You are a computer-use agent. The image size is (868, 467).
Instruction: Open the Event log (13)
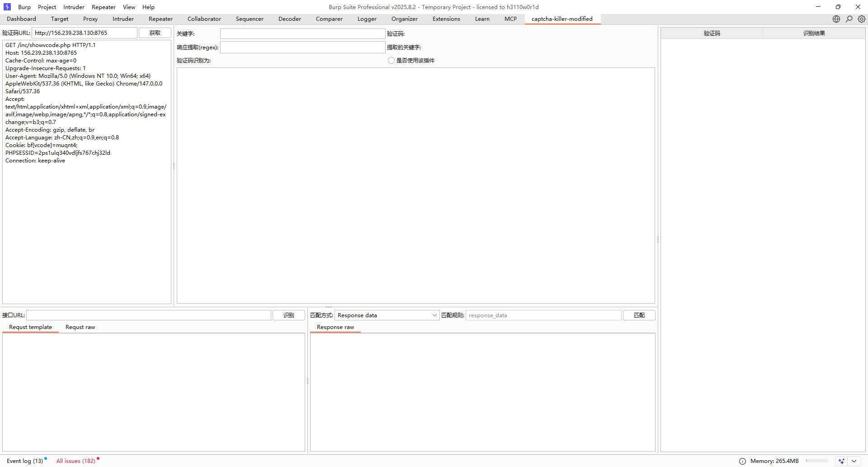25,461
